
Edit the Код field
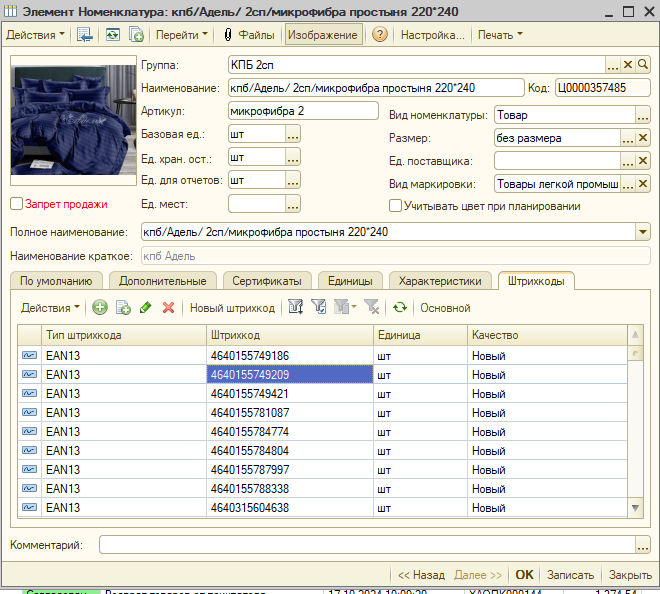coord(603,88)
